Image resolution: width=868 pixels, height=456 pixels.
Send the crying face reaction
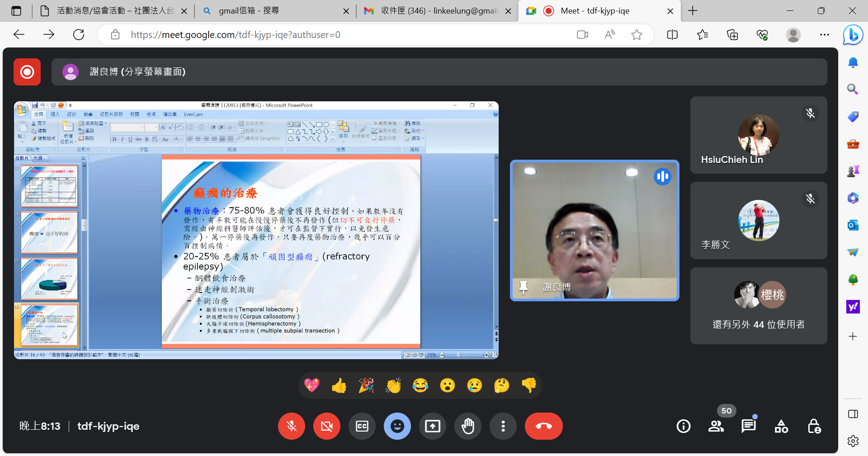475,385
